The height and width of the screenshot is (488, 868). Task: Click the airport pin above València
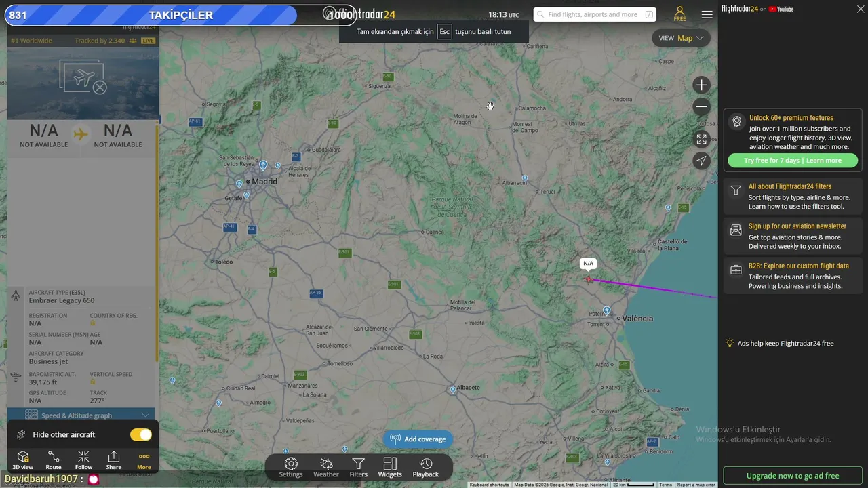[x=606, y=311]
